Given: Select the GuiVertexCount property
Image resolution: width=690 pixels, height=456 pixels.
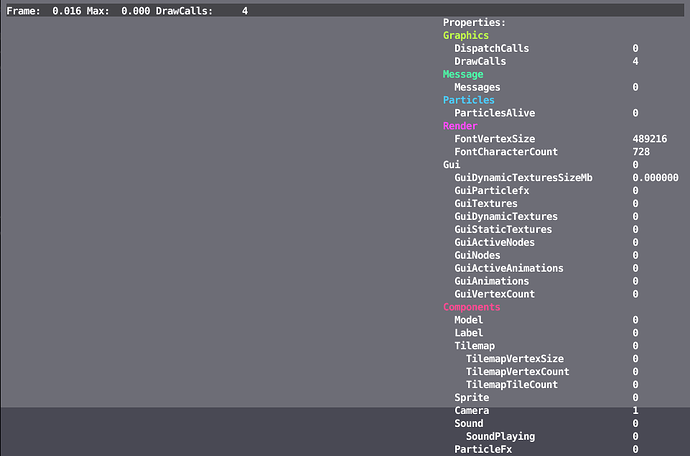Looking at the screenshot, I should tap(494, 294).
